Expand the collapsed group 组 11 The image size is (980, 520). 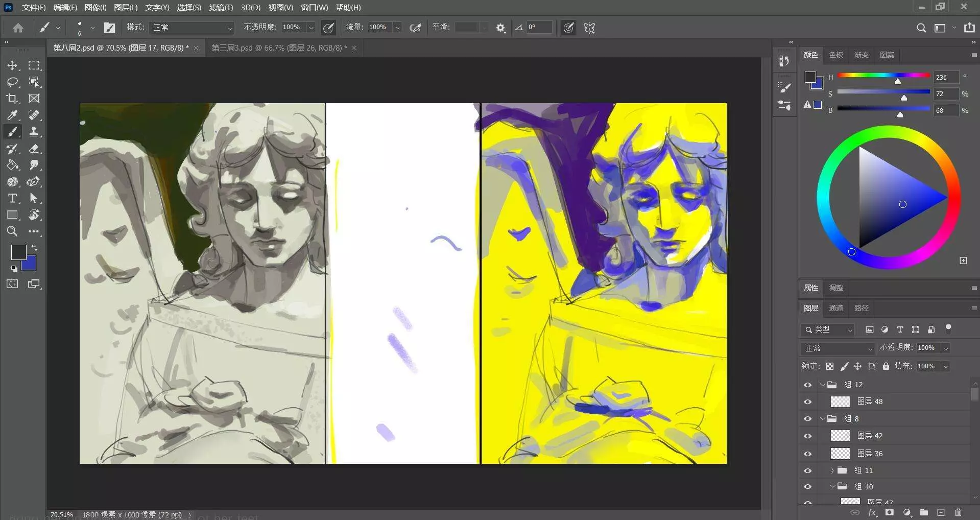832,470
